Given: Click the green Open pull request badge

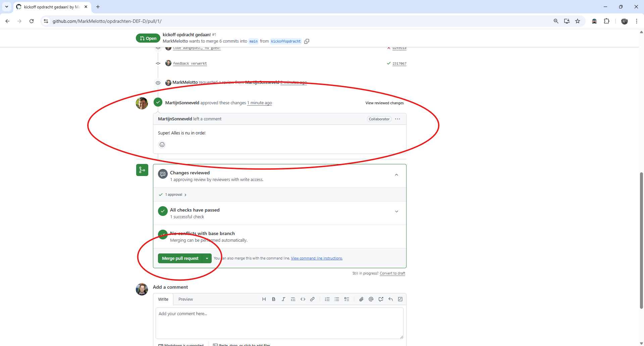Looking at the screenshot, I should coord(148,38).
